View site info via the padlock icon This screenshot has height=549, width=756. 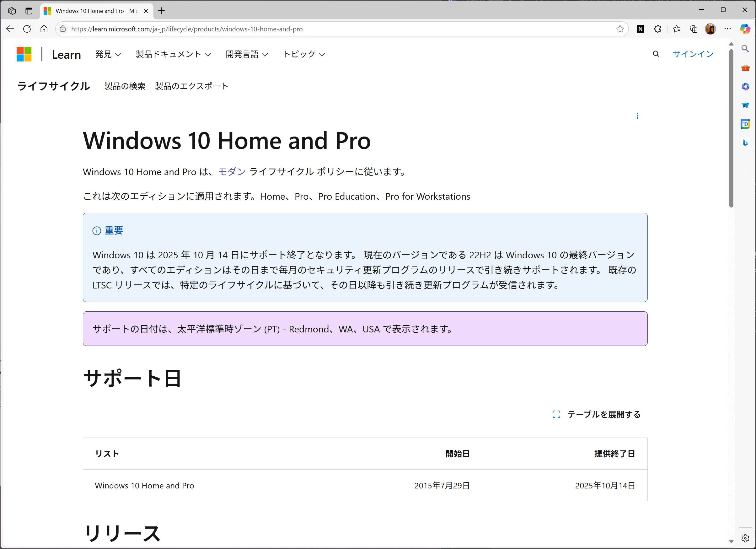tap(63, 29)
